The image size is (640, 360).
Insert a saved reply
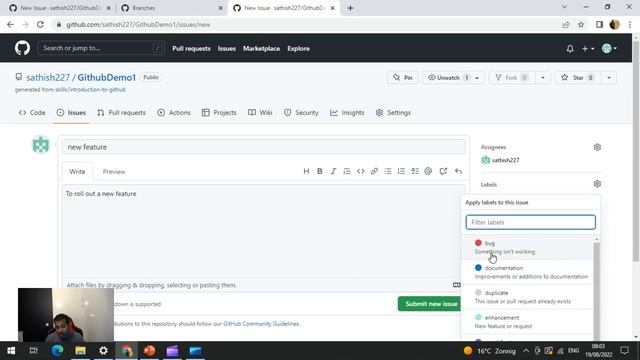click(x=458, y=171)
